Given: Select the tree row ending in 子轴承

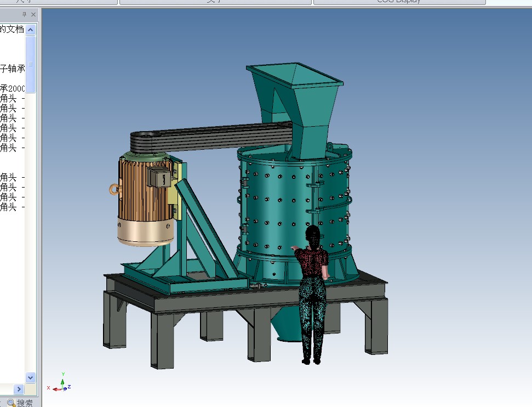Looking at the screenshot, I should pyautogui.click(x=12, y=69).
